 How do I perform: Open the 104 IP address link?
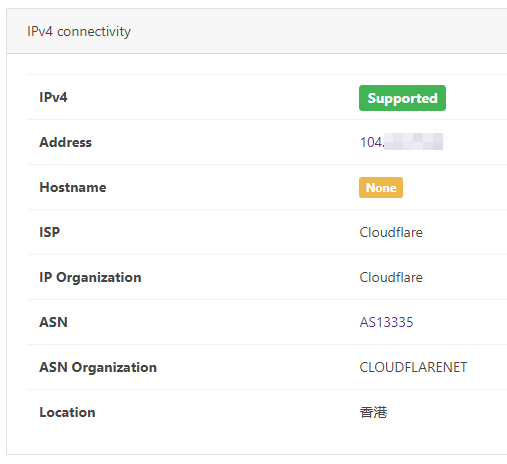pos(401,142)
